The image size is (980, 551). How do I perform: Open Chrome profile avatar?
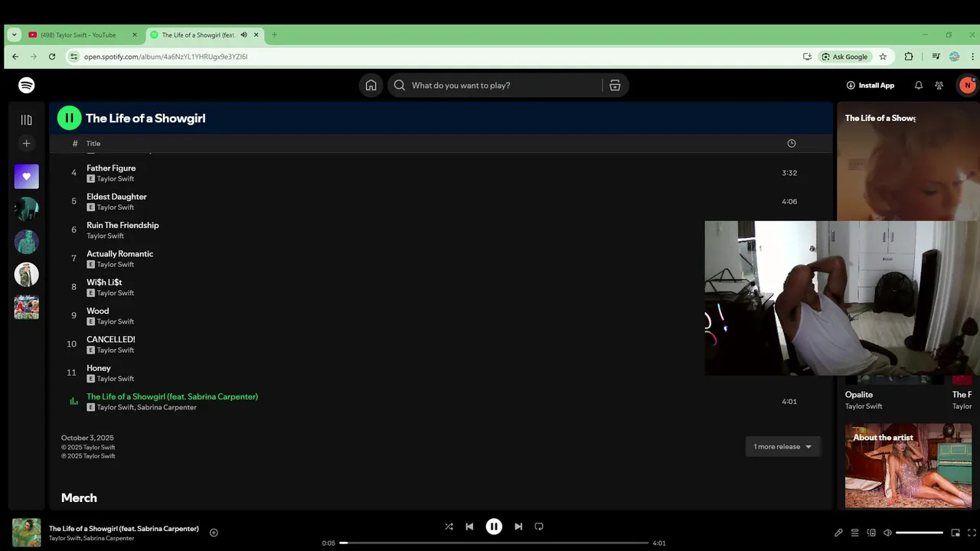pos(955,57)
